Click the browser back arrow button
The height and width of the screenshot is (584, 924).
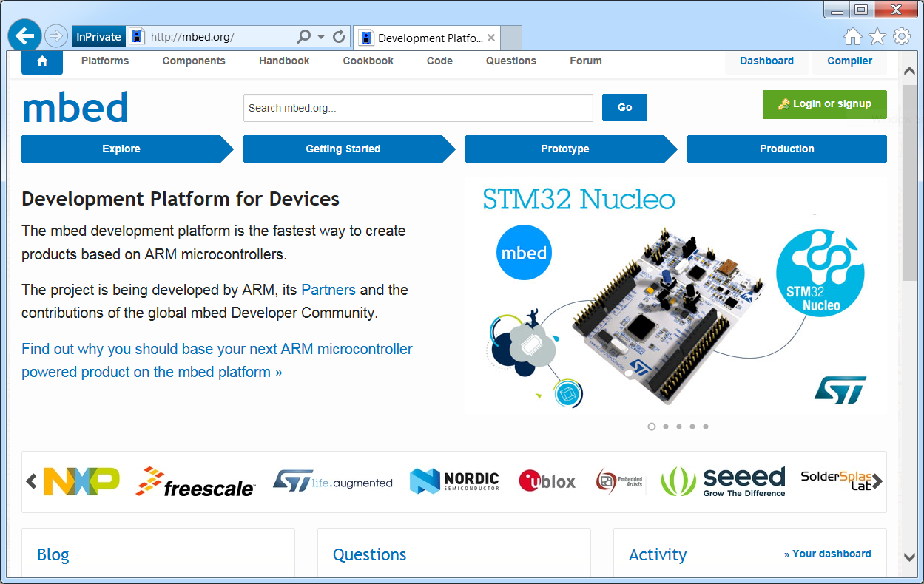point(24,35)
